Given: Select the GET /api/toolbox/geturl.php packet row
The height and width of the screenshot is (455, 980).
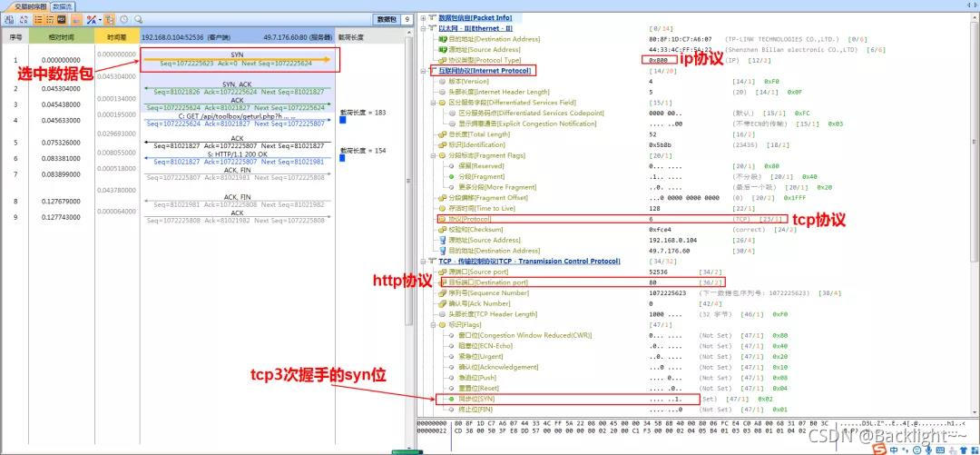Looking at the screenshot, I should pos(237,120).
